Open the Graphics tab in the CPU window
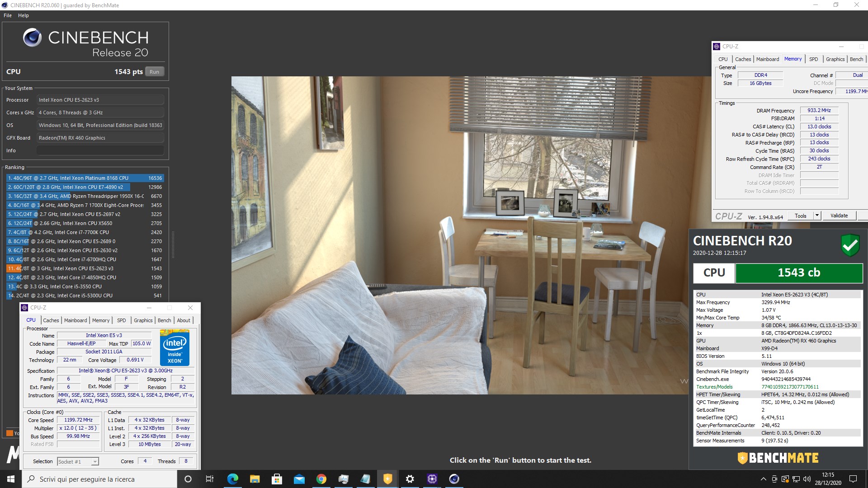Image resolution: width=868 pixels, height=488 pixels. coord(143,320)
